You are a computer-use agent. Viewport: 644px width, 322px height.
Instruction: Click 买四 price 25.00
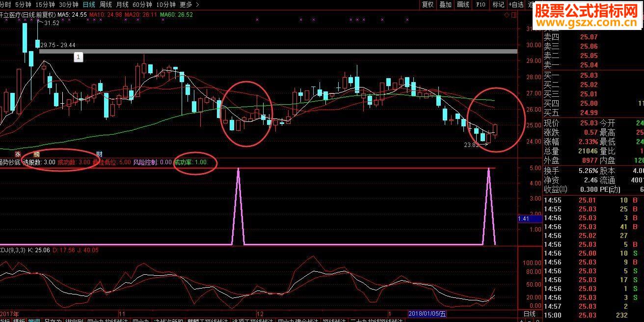589,103
